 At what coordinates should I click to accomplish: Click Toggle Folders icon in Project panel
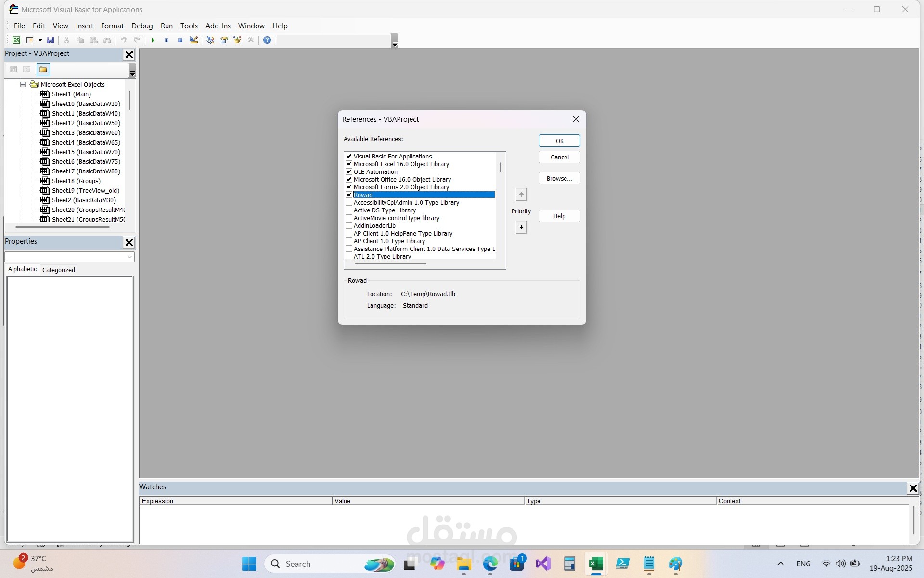point(43,70)
